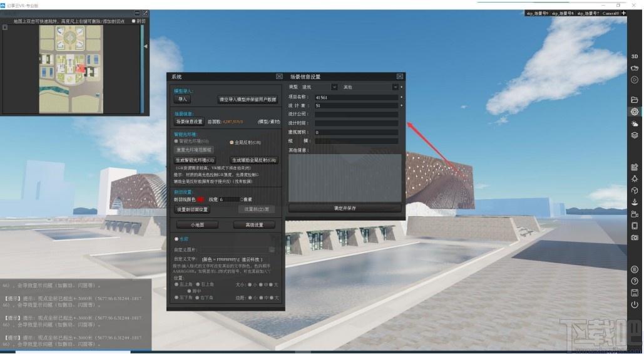Click the browse icon beside 自定义图片 field
The image size is (644, 354).
pos(272,249)
